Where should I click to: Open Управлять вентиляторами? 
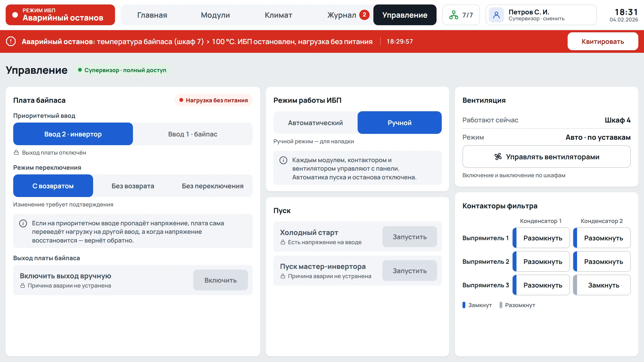click(546, 157)
